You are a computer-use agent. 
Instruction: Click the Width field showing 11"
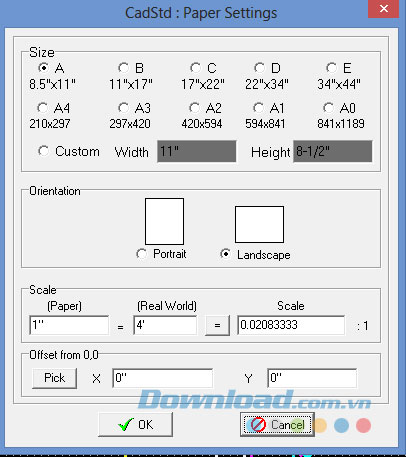coord(197,151)
